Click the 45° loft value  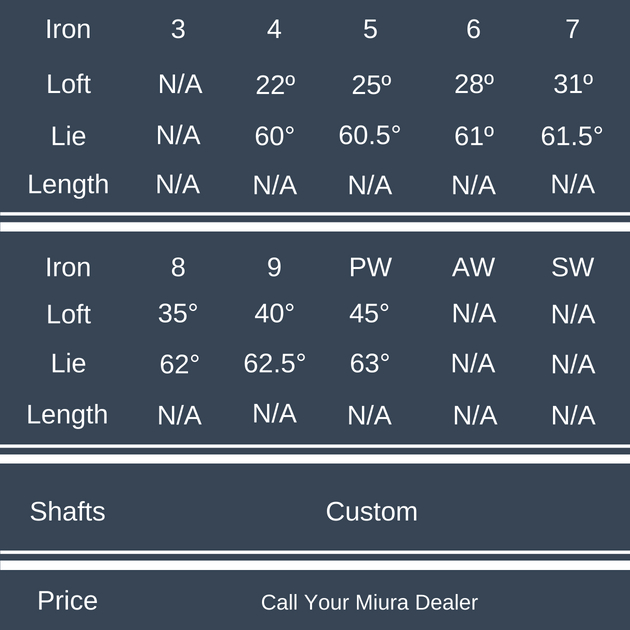click(369, 314)
